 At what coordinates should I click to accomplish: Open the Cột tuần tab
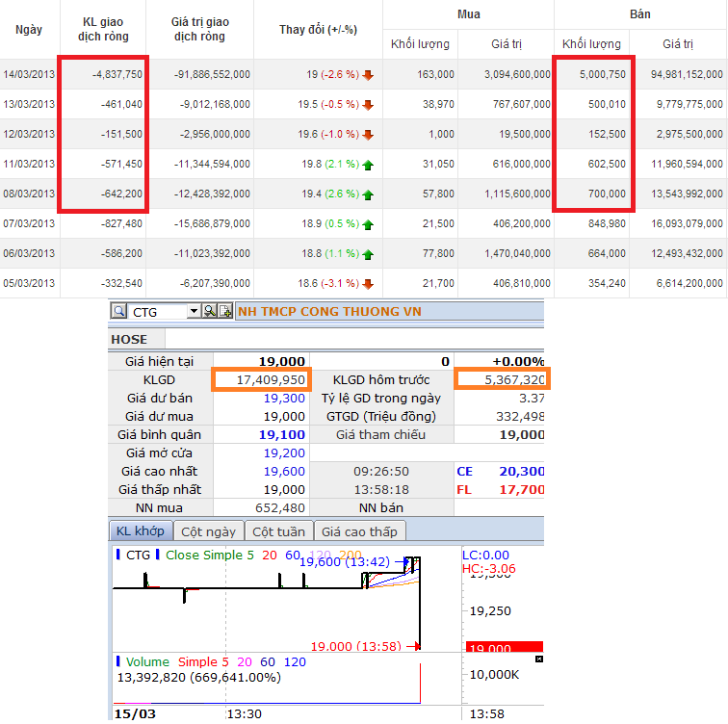point(278,531)
